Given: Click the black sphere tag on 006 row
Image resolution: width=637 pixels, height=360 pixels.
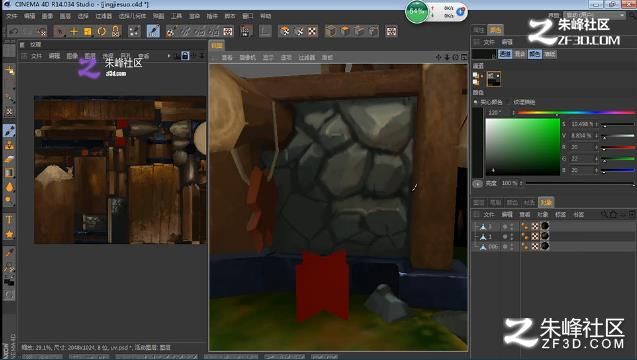Looking at the screenshot, I should [545, 246].
